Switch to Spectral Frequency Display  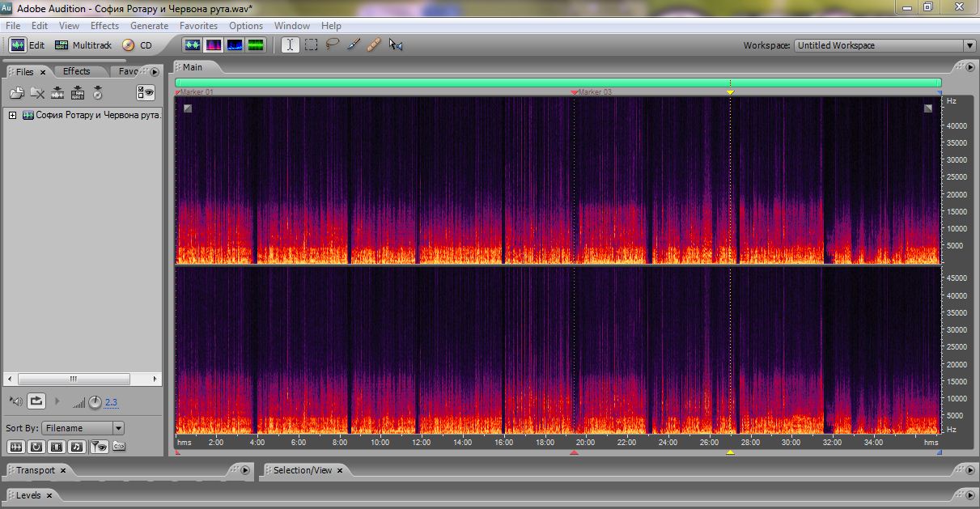[214, 45]
